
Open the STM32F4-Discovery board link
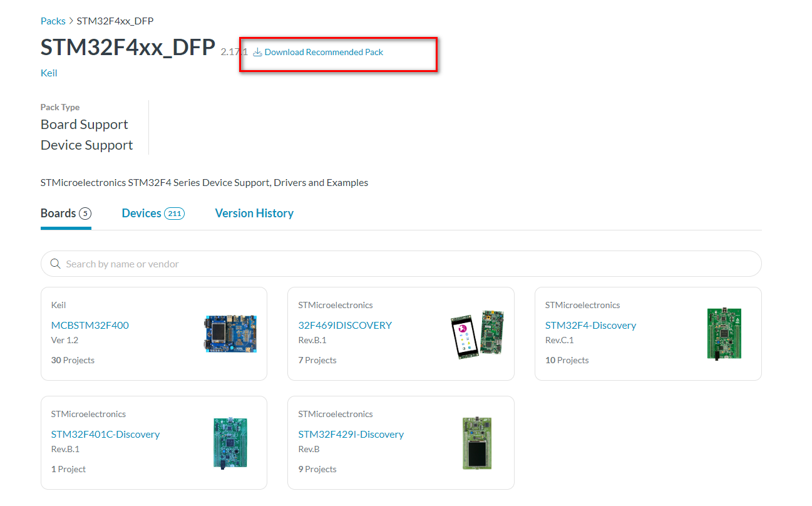click(x=590, y=325)
